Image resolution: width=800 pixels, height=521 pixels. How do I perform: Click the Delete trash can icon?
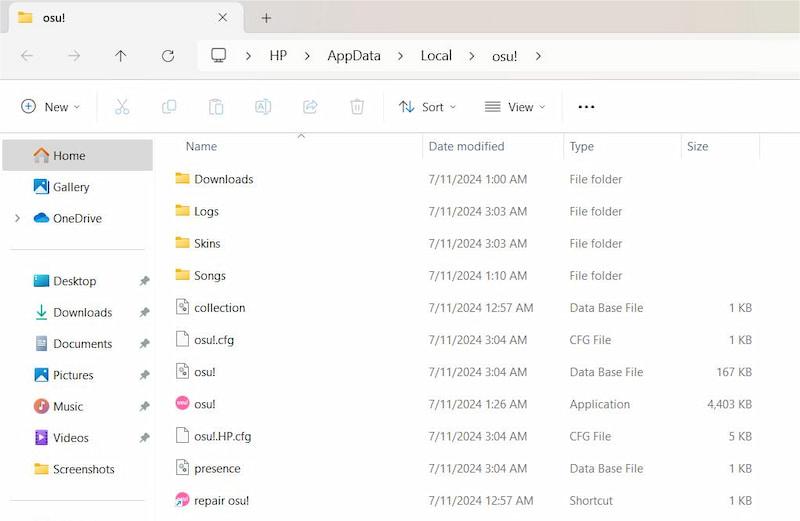357,107
